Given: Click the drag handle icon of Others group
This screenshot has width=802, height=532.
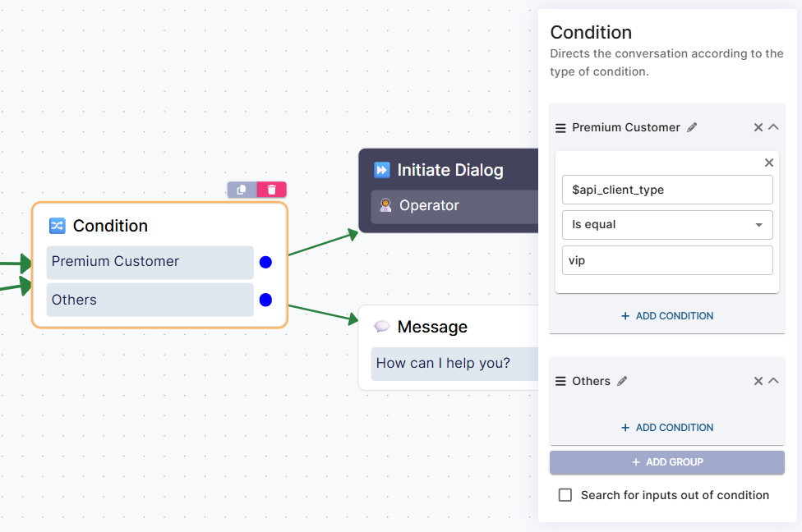Looking at the screenshot, I should [x=560, y=382].
